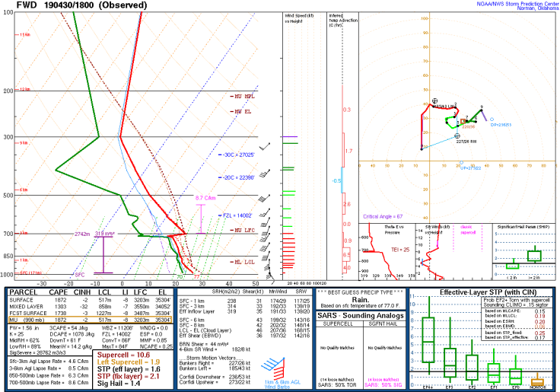Click 'SigSevere = 28762 m3/s3' value
The height and width of the screenshot is (392, 560).
point(37,353)
